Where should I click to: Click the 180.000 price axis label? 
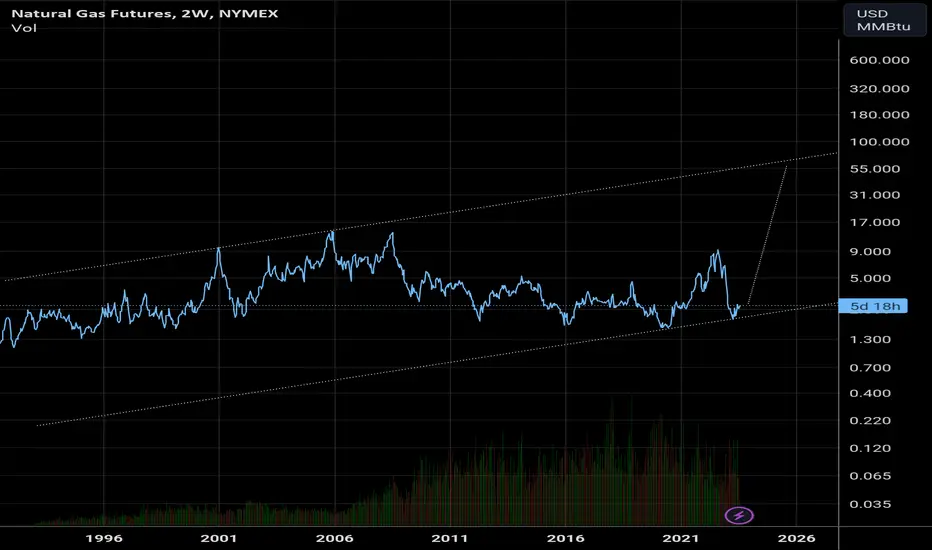click(879, 115)
